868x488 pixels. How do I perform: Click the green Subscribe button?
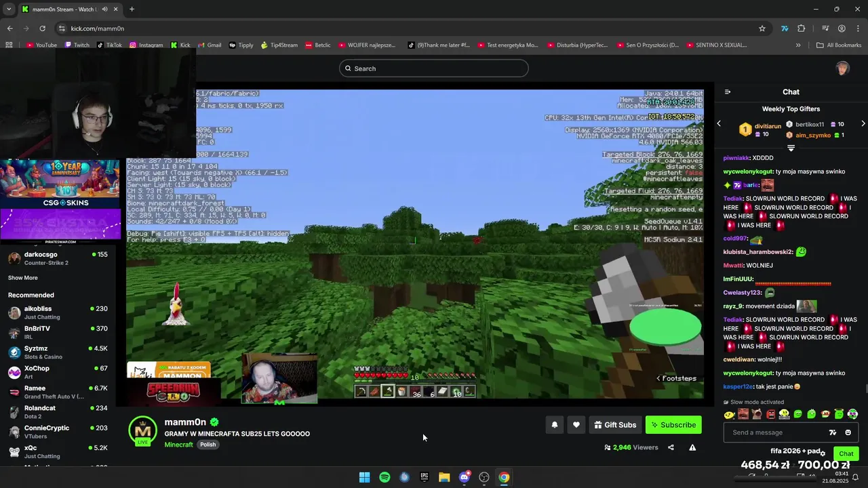tap(673, 425)
